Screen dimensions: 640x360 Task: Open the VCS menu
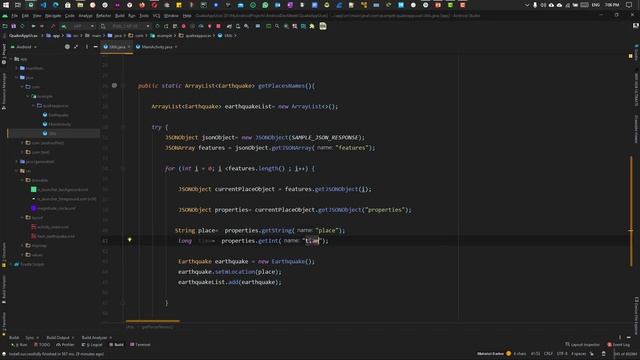[156, 16]
